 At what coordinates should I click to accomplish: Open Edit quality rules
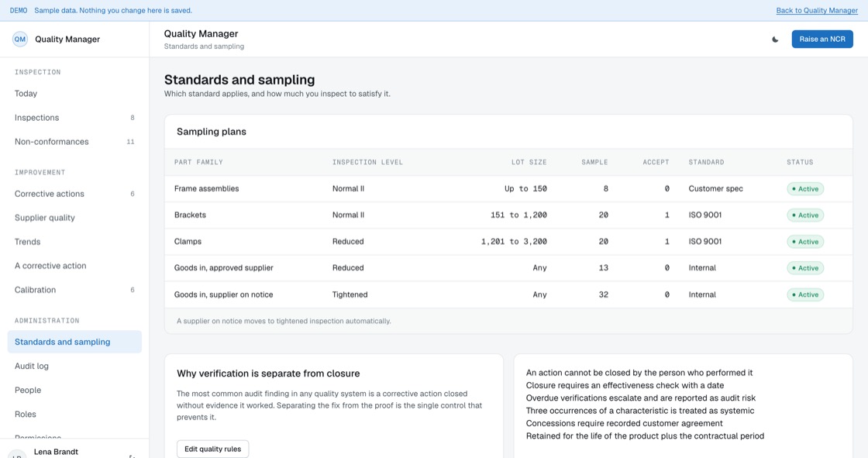pos(212,449)
